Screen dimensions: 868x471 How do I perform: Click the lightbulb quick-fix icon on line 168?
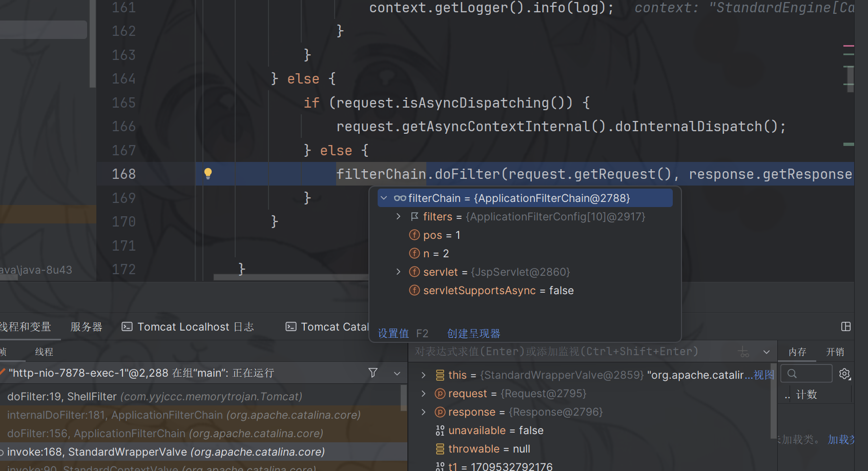[x=208, y=174]
